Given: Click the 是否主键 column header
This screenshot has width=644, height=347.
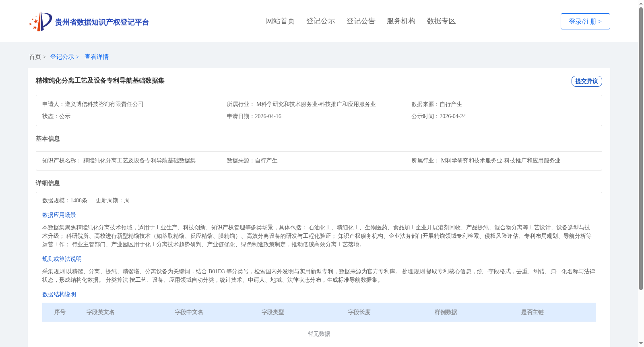Looking at the screenshot, I should pos(533,312).
